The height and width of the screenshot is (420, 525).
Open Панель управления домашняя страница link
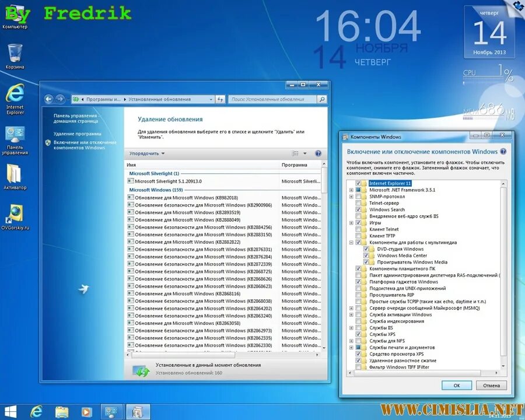point(76,118)
